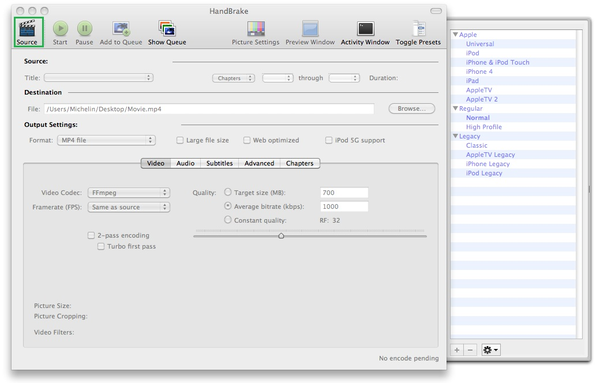600x383 pixels.
Task: Click the Average bitrate 1000 field
Action: 344,207
